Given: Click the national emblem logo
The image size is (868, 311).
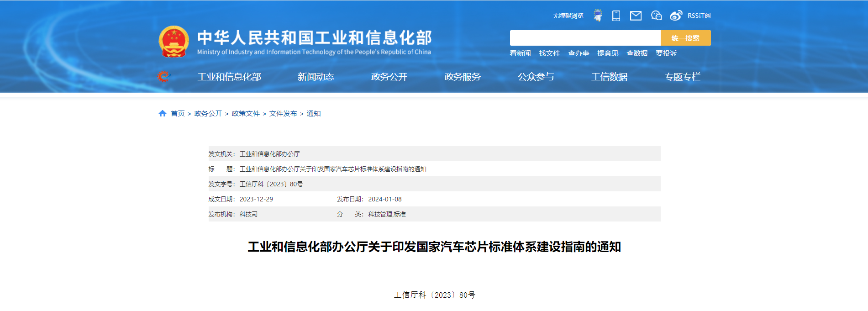Looking at the screenshot, I should tap(174, 42).
